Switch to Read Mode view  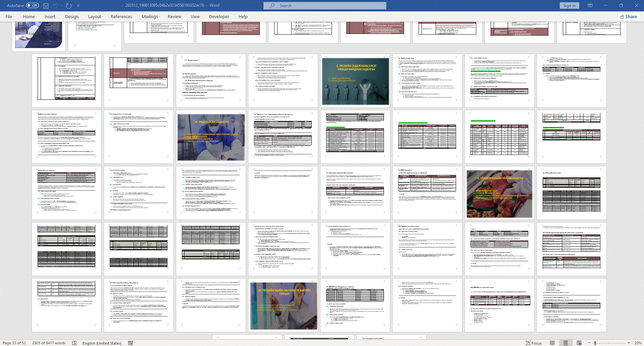tap(552, 343)
